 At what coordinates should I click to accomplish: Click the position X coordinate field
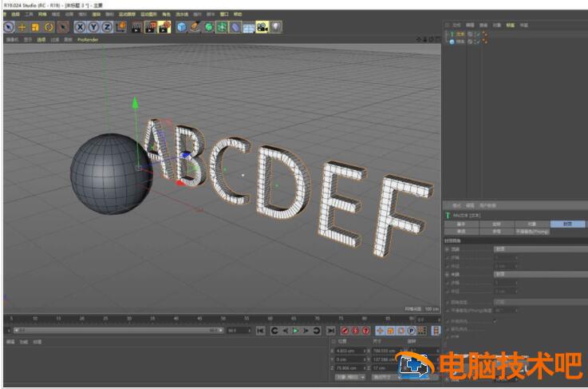click(x=351, y=351)
